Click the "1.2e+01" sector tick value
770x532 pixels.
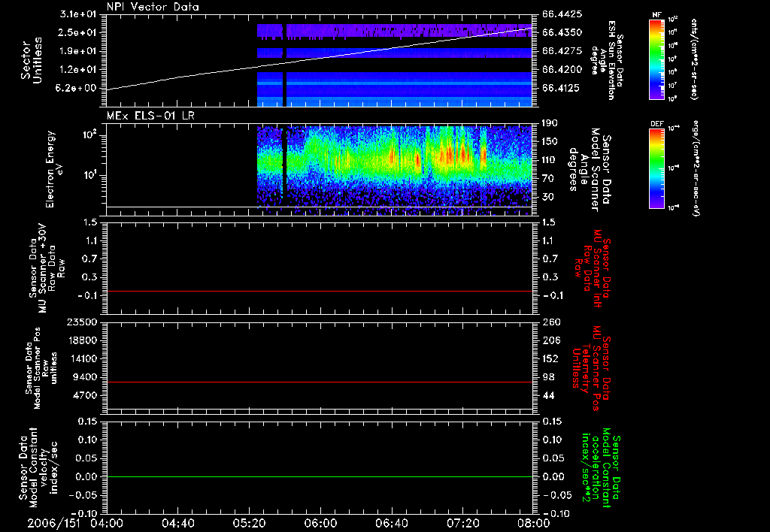(78, 70)
